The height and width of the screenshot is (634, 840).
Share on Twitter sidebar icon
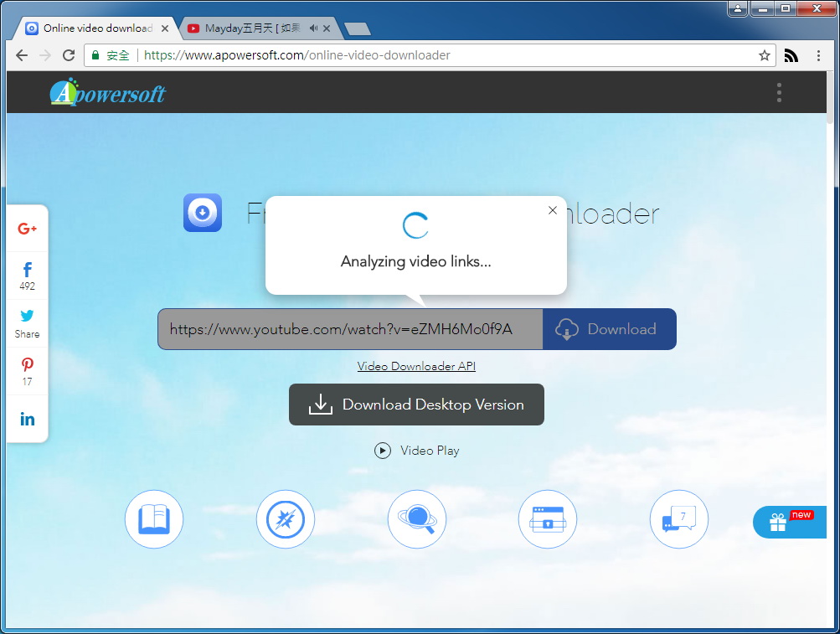pyautogui.click(x=27, y=315)
